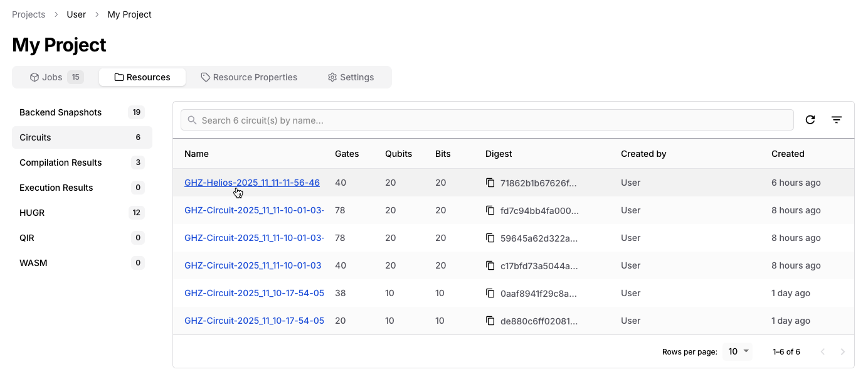This screenshot has height=379, width=868.
Task: Select Backend Snapshots in the sidebar
Action: (60, 112)
